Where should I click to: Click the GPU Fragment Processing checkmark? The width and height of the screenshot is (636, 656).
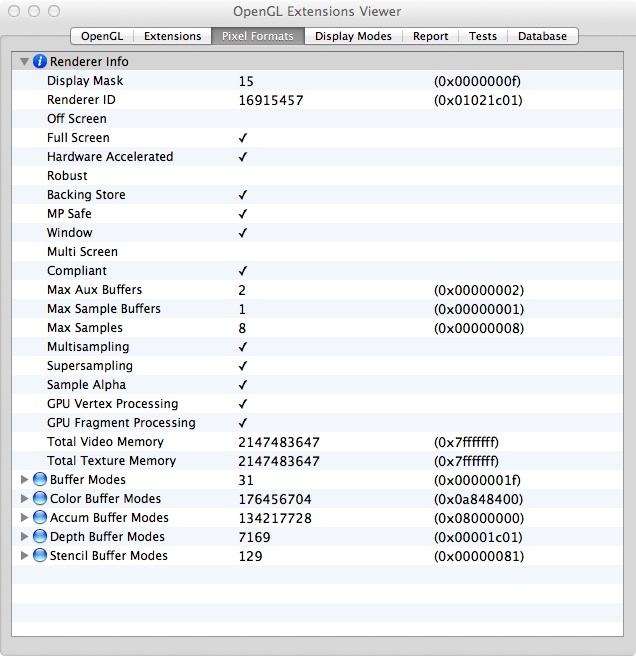243,423
